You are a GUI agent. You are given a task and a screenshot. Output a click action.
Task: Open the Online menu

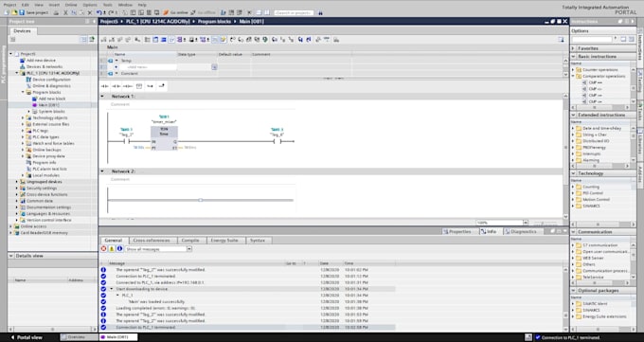(71, 5)
